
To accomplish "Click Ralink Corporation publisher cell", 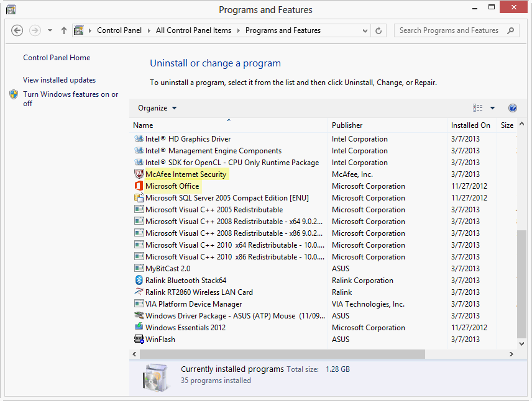I will [362, 281].
